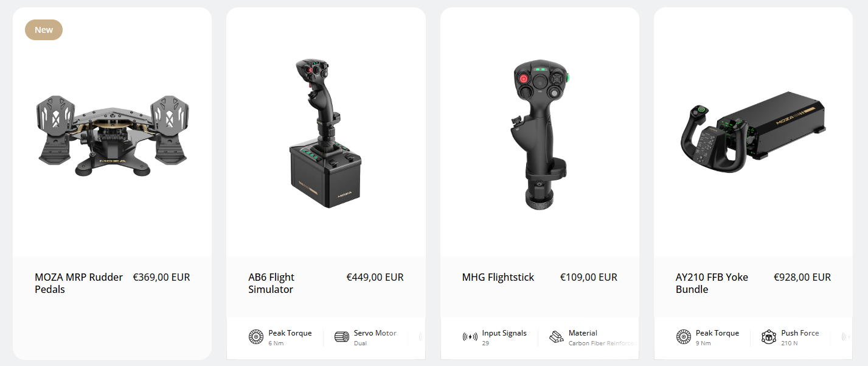The image size is (868, 366).
Task: Click the Peak Torque icon under AY210 Yoke
Action: (684, 337)
